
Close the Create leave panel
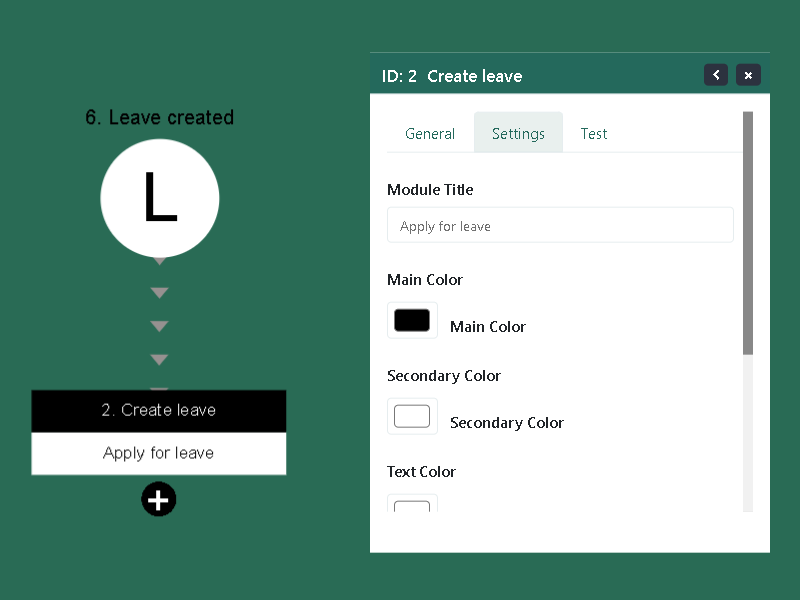pyautogui.click(x=748, y=75)
